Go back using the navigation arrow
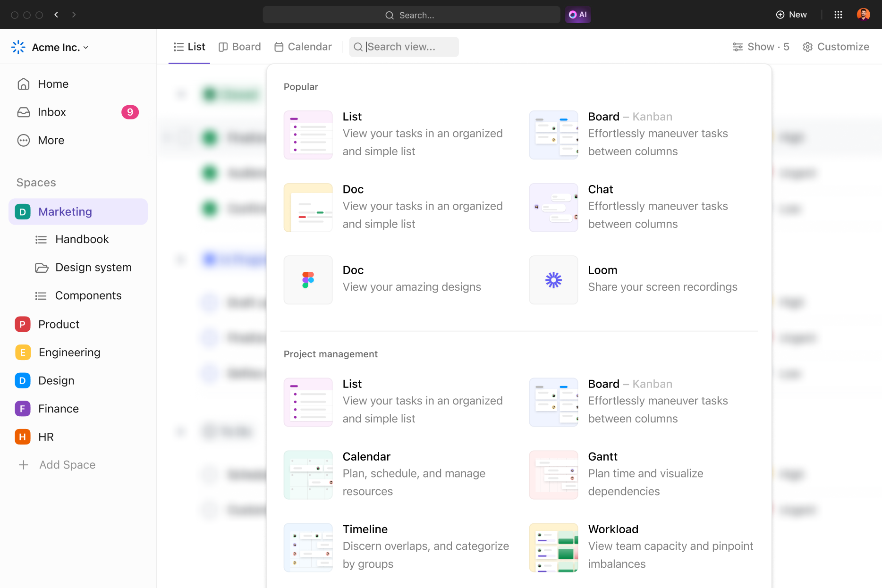This screenshot has height=588, width=882. [x=56, y=15]
